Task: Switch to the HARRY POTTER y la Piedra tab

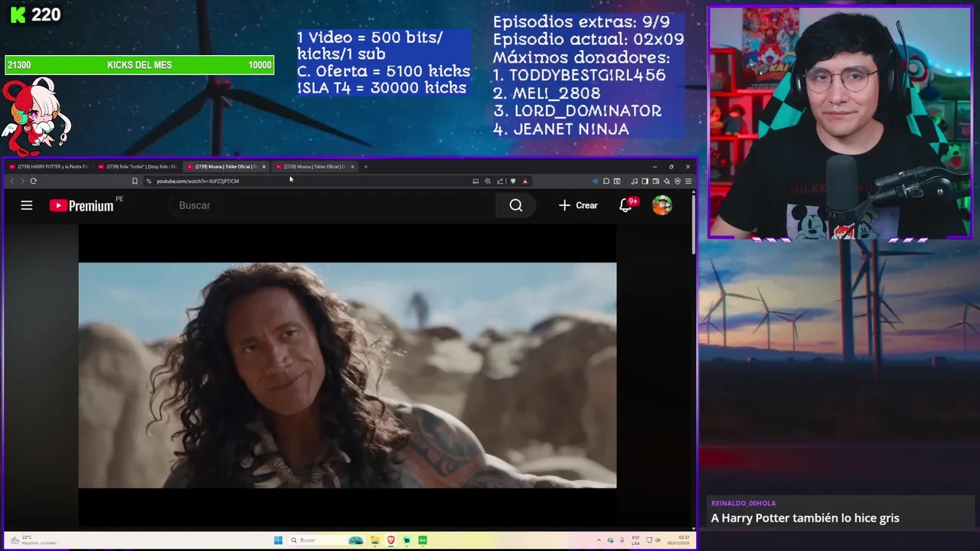Action: pyautogui.click(x=48, y=166)
